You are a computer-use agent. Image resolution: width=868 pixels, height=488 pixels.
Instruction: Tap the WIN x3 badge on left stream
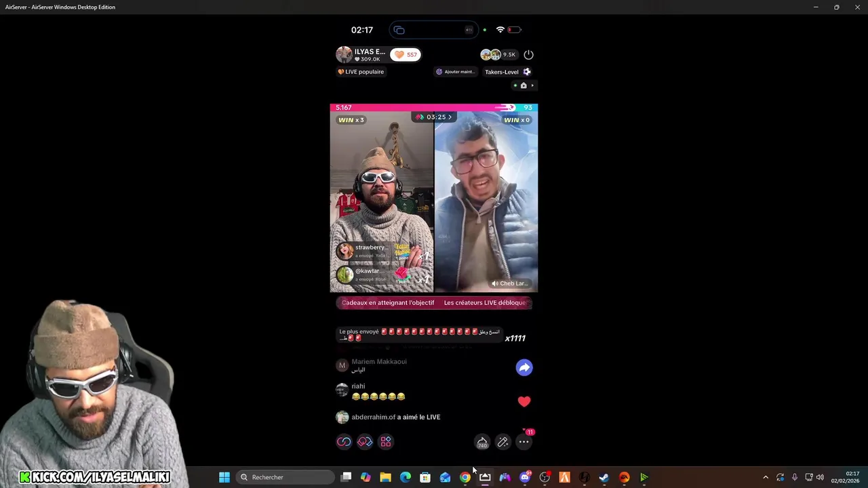[351, 120]
